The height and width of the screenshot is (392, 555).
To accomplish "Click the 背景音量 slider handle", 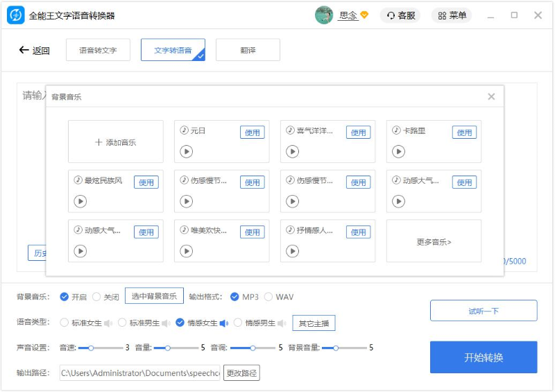I will coord(336,348).
